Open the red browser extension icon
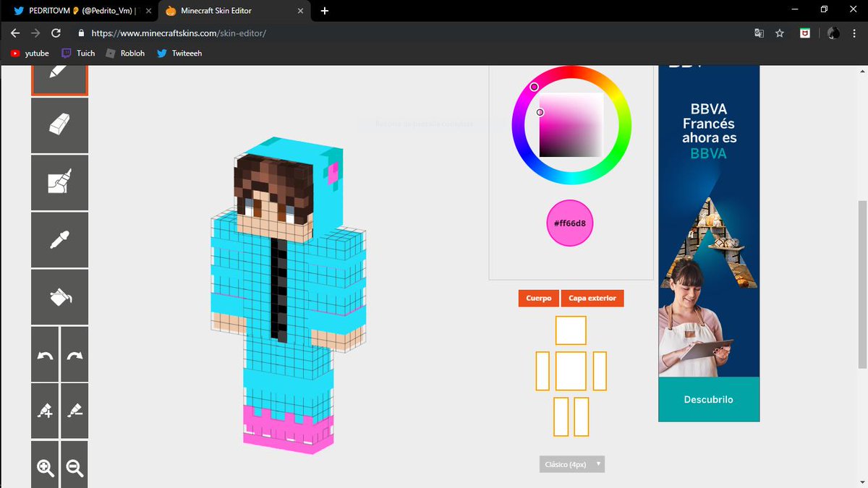868x488 pixels. point(804,33)
